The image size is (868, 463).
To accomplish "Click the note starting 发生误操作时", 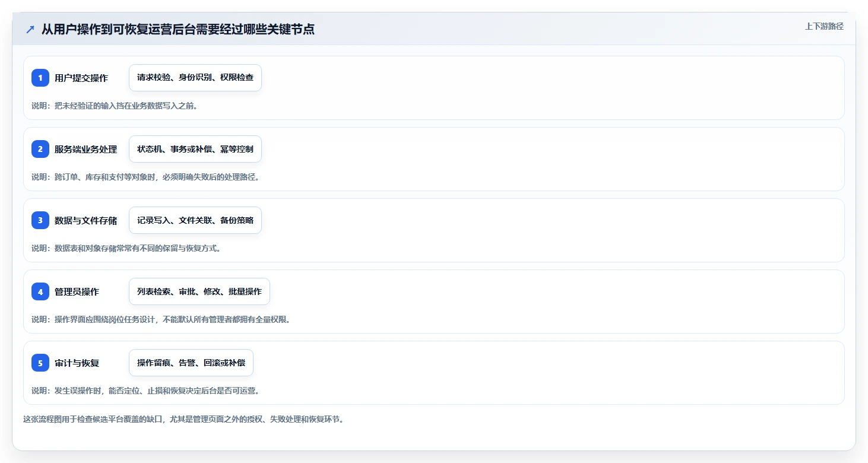I will (145, 391).
